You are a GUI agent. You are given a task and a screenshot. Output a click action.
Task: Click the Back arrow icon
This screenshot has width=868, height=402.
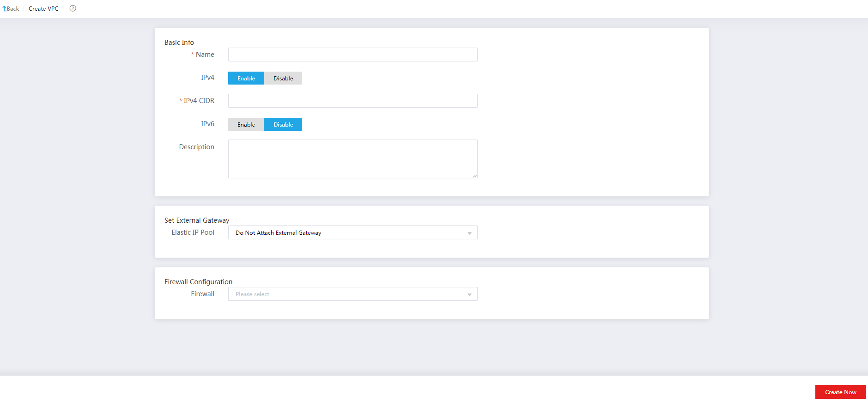coord(5,9)
